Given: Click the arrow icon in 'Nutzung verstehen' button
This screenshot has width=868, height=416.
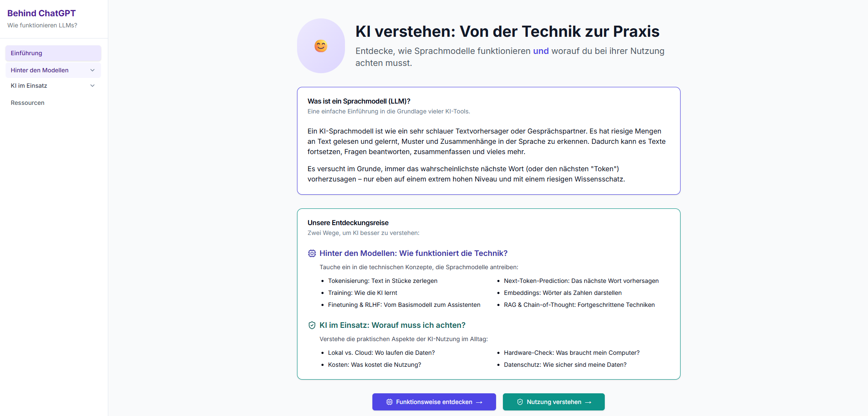Looking at the screenshot, I should point(588,402).
